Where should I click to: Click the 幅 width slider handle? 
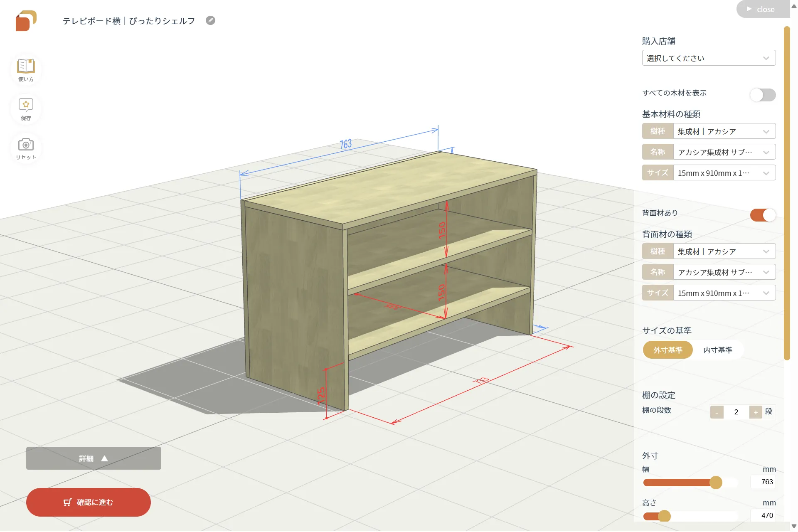click(x=716, y=483)
